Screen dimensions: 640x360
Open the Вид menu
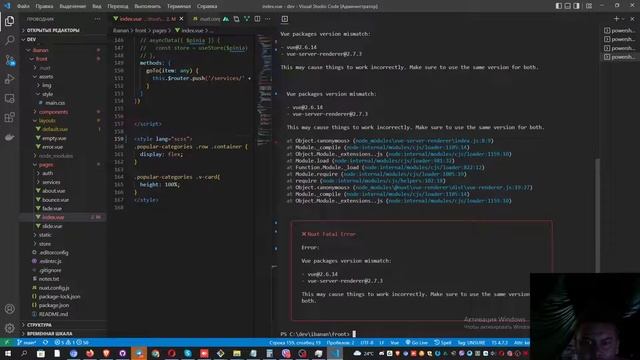pyautogui.click(x=97, y=6)
